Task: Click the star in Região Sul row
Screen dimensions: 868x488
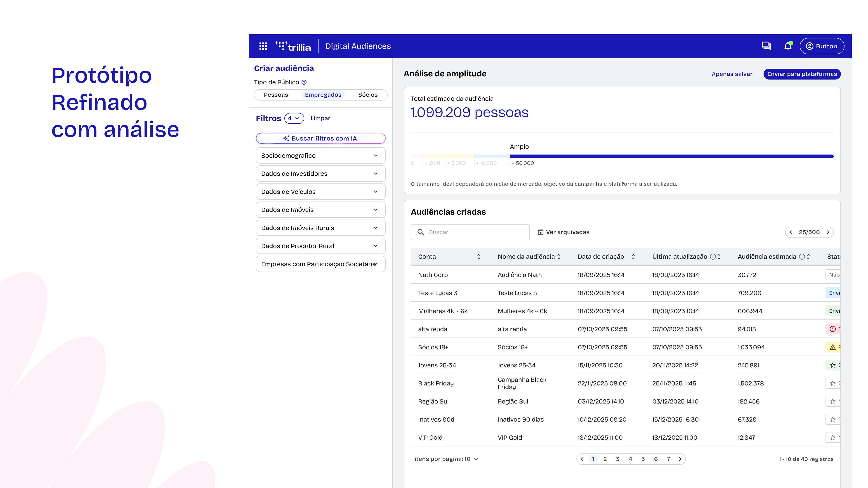Action: pos(833,401)
